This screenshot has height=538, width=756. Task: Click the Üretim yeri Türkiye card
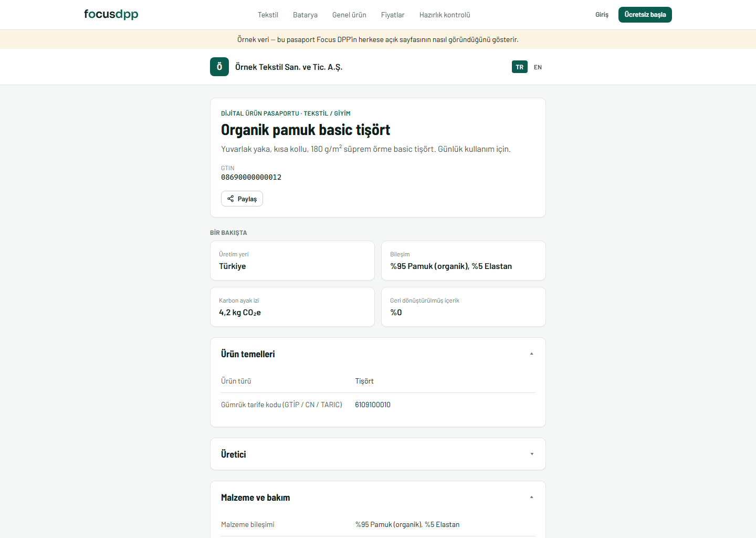coord(292,261)
